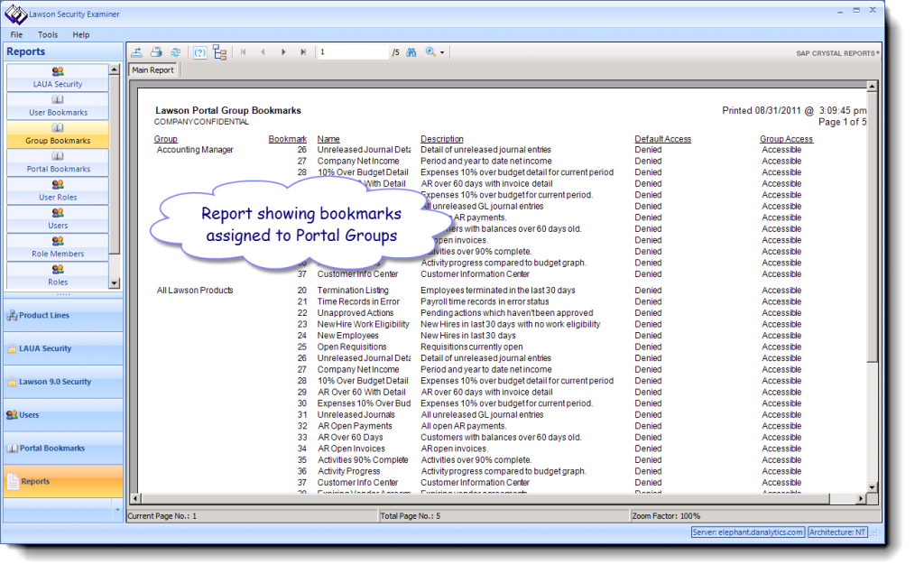The height and width of the screenshot is (583, 924).
Task: Click the page number input field
Action: (353, 52)
